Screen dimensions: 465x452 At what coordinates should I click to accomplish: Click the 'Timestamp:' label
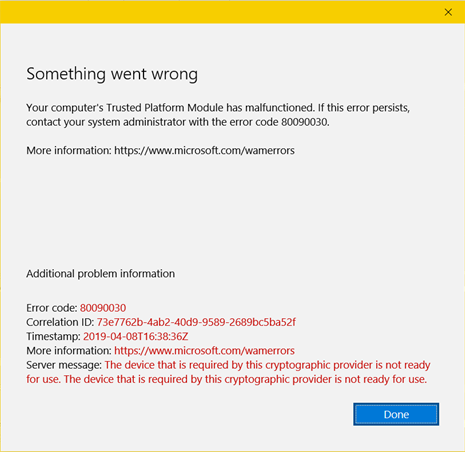pos(53,336)
